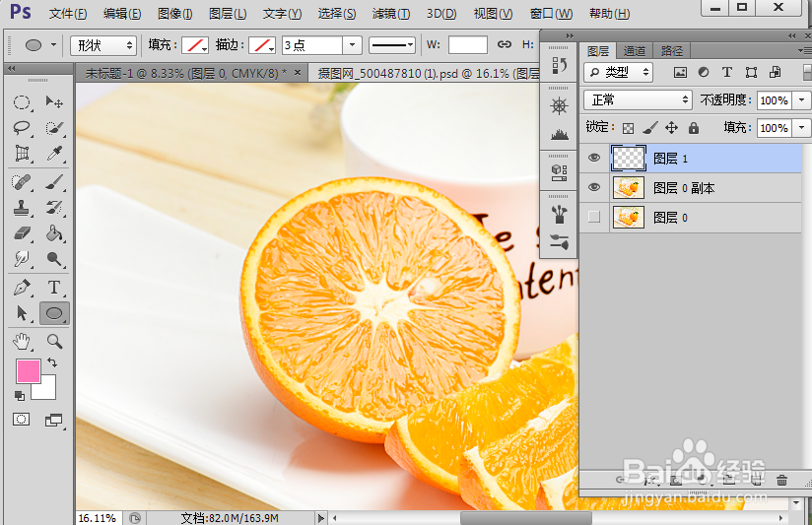The height and width of the screenshot is (525, 812).
Task: Select the Ellipse shape tool
Action: (54, 313)
